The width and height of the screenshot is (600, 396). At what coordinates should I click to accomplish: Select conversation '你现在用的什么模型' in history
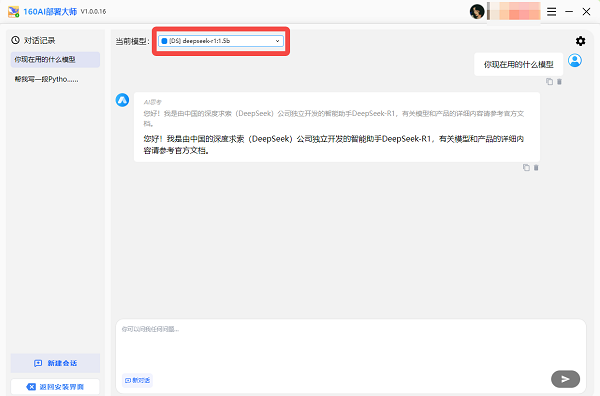click(x=55, y=60)
